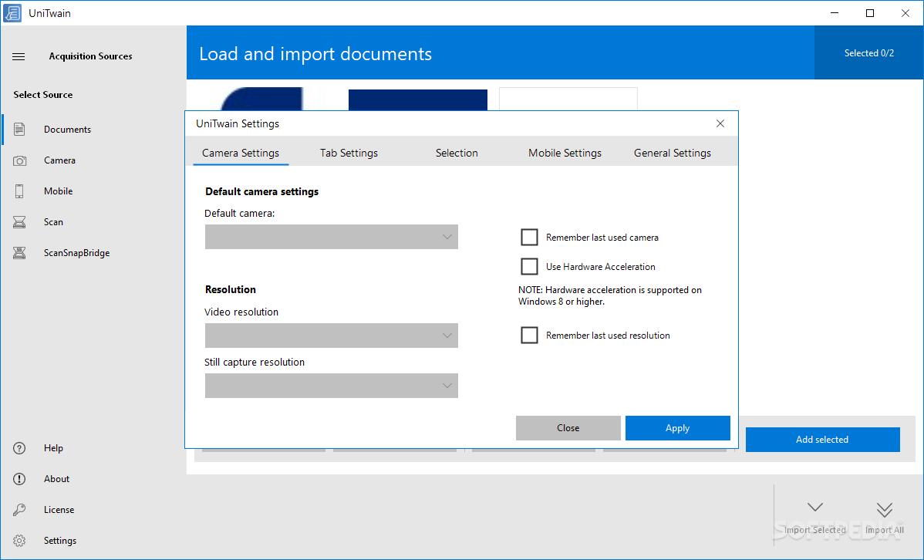The width and height of the screenshot is (924, 560).
Task: Open the License label in the sidebar
Action: tap(59, 509)
